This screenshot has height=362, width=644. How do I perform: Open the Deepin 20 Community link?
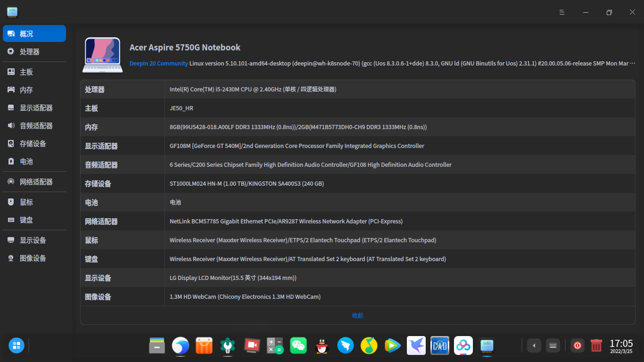(157, 63)
